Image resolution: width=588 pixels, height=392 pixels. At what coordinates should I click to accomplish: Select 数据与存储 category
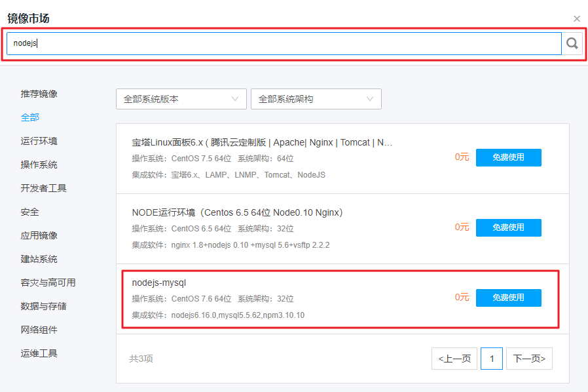coord(43,306)
